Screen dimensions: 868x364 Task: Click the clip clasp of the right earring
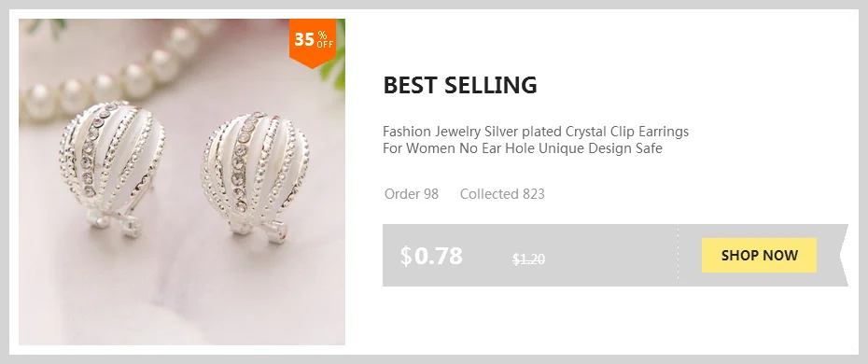pos(260,229)
